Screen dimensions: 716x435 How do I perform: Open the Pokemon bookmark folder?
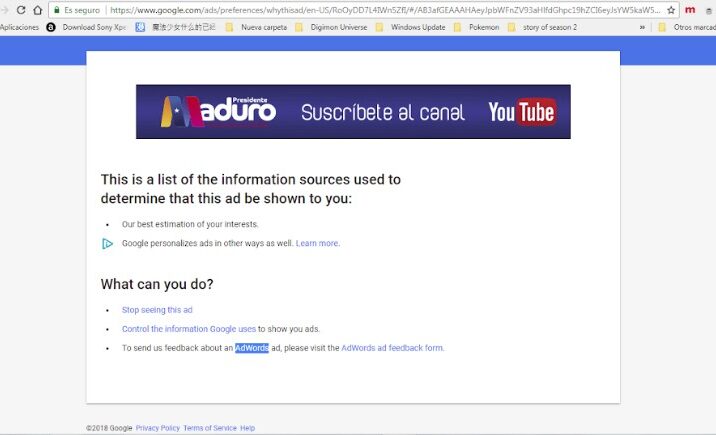coord(476,27)
